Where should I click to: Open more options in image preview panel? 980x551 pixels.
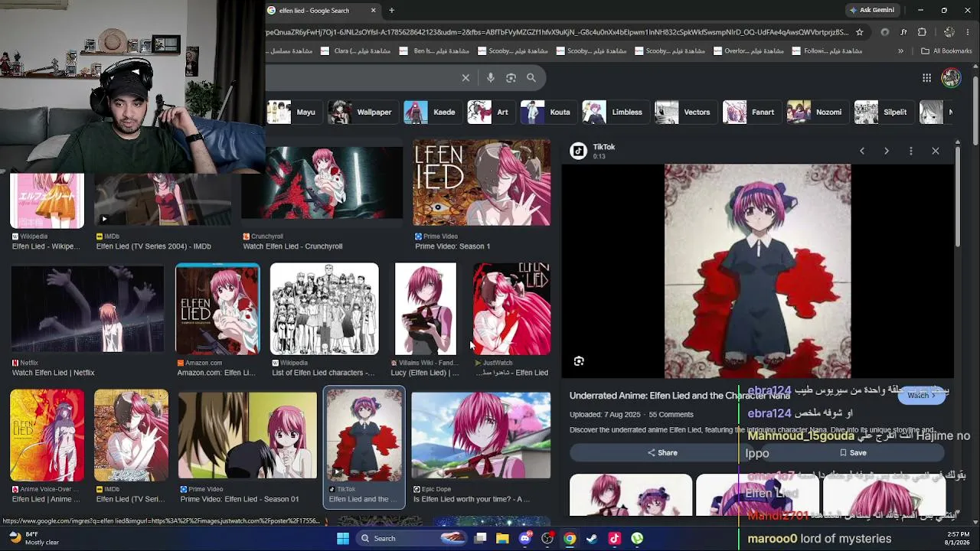click(911, 151)
